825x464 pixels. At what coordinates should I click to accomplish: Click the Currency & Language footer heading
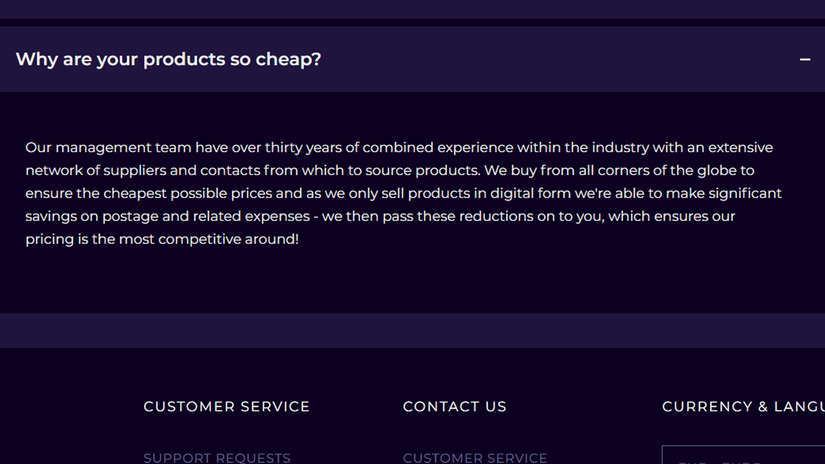pos(743,407)
